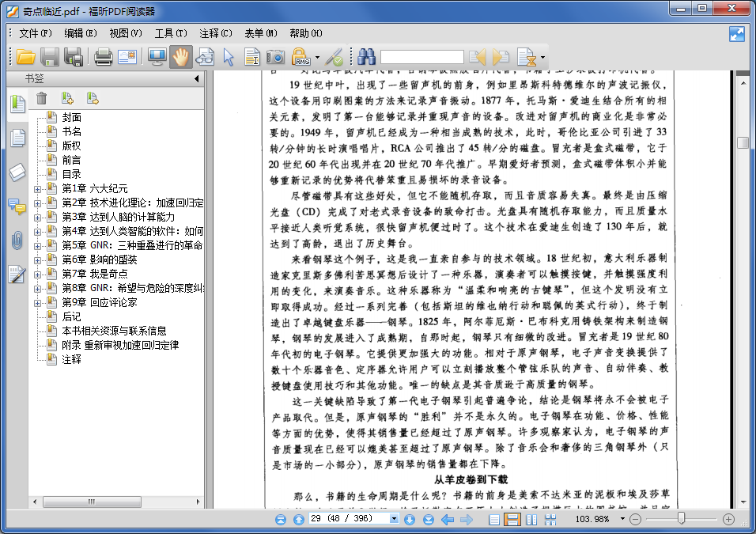This screenshot has height=534, width=756.
Task: Click the binoculars find icon
Action: pyautogui.click(x=366, y=58)
